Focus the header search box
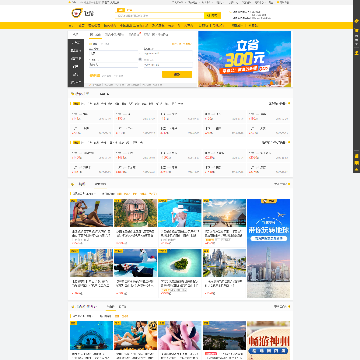 coord(160,15)
